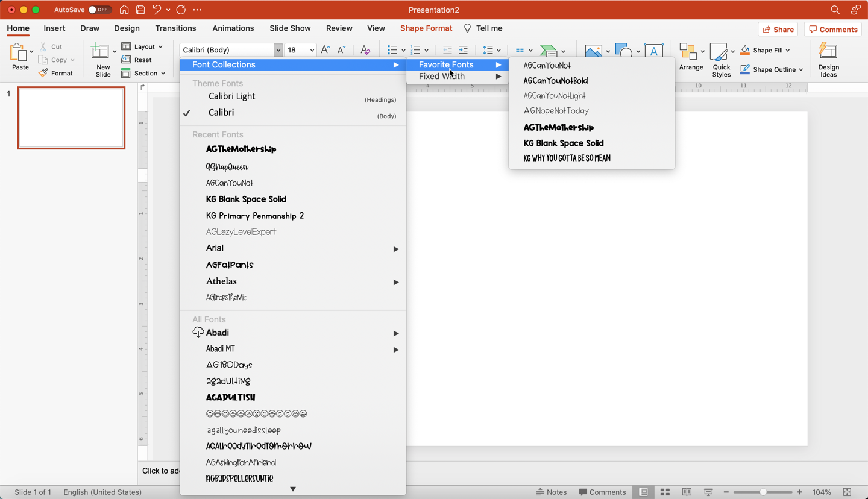Click the font size input field

296,50
